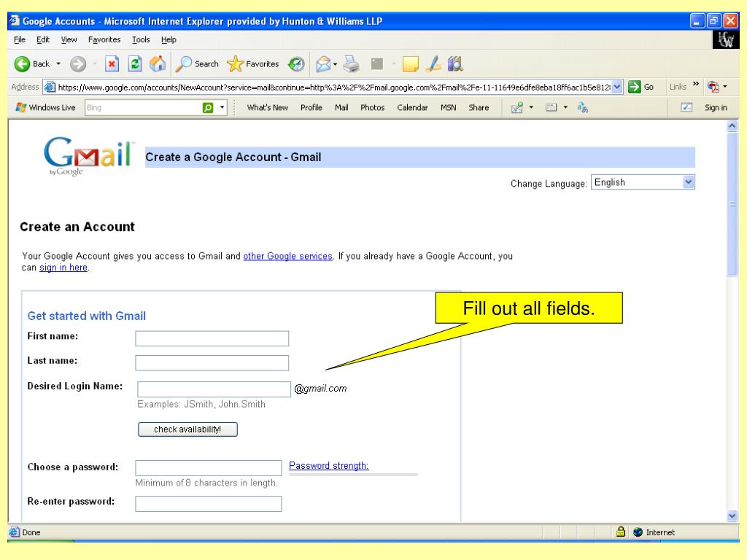
Task: Click MSN on Windows Live toolbar
Action: click(449, 108)
